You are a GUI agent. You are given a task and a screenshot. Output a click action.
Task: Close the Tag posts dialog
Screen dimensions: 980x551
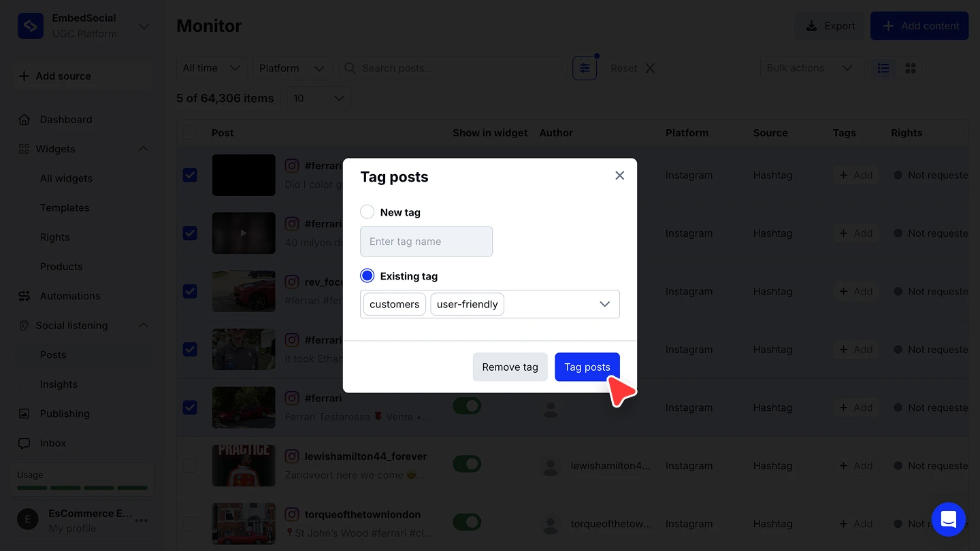(x=619, y=176)
